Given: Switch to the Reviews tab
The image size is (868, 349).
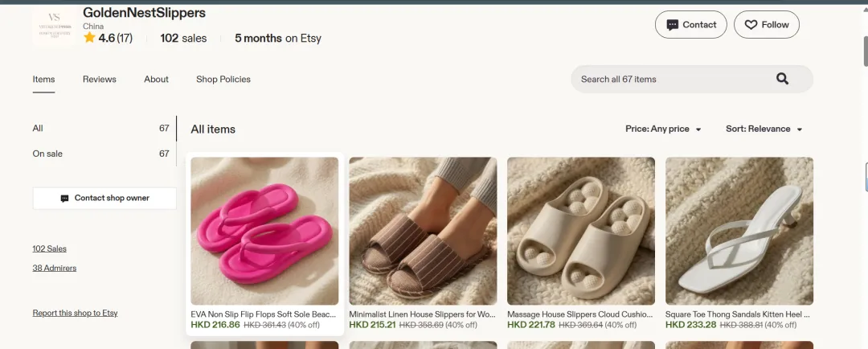Looking at the screenshot, I should click(100, 80).
